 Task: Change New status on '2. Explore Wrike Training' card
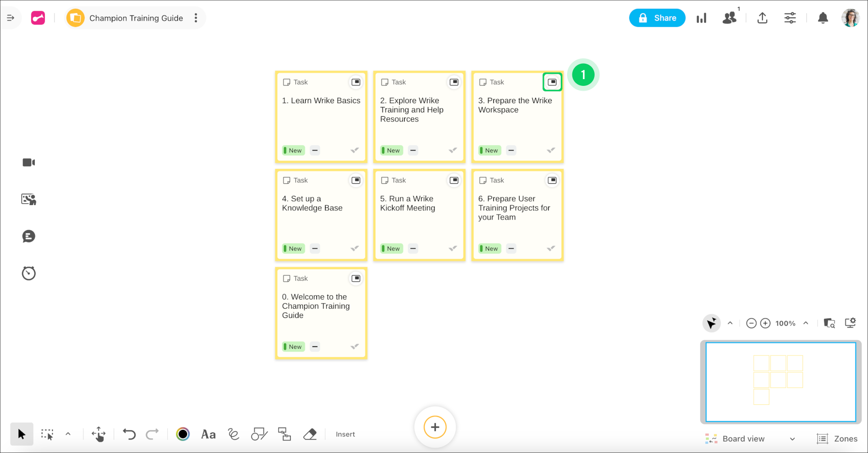[392, 151]
